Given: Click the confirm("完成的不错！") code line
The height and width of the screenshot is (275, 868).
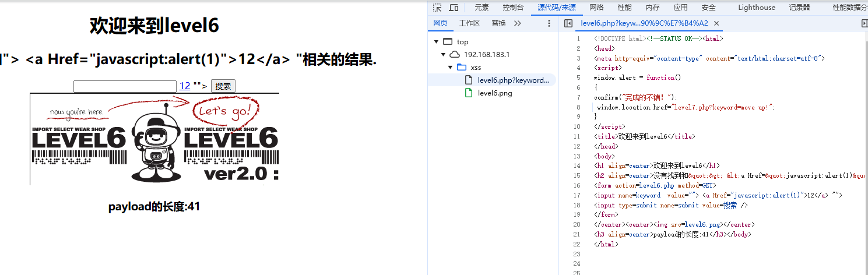Looking at the screenshot, I should 635,97.
